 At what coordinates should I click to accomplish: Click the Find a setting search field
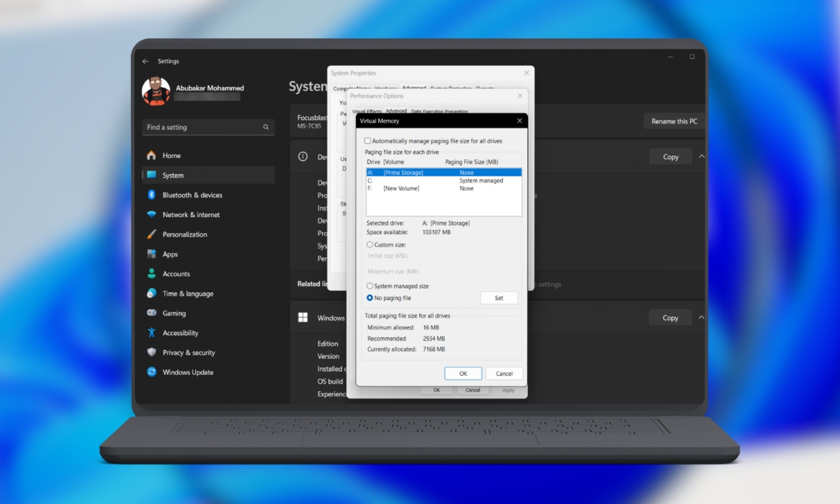(x=208, y=127)
